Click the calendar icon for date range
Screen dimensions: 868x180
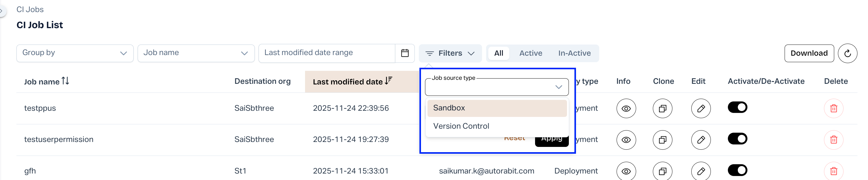pos(405,53)
